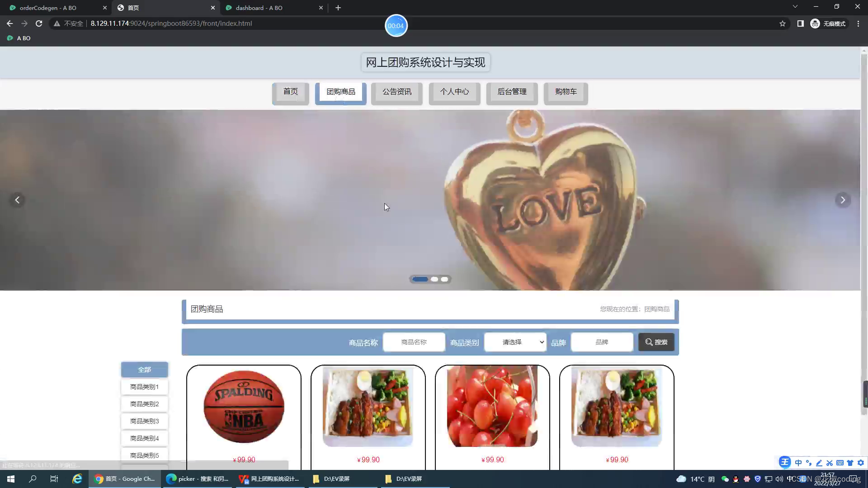Click the 商品名称 input field
Screen dimensions: 868x488
point(414,342)
